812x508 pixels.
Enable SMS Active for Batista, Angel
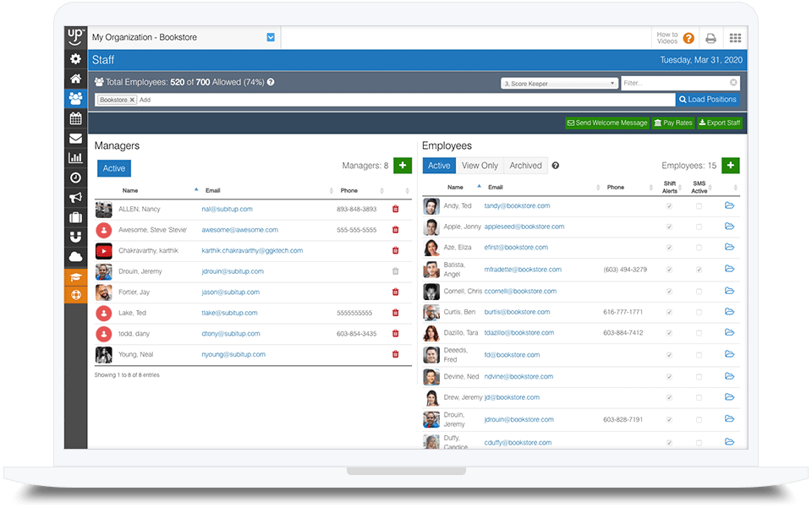[699, 268]
